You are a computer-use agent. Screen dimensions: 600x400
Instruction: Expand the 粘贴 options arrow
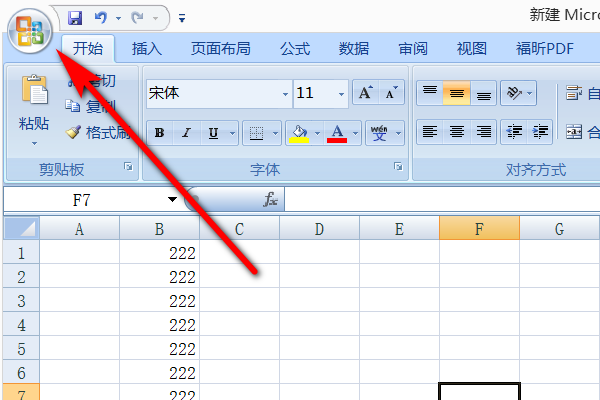pos(34,143)
